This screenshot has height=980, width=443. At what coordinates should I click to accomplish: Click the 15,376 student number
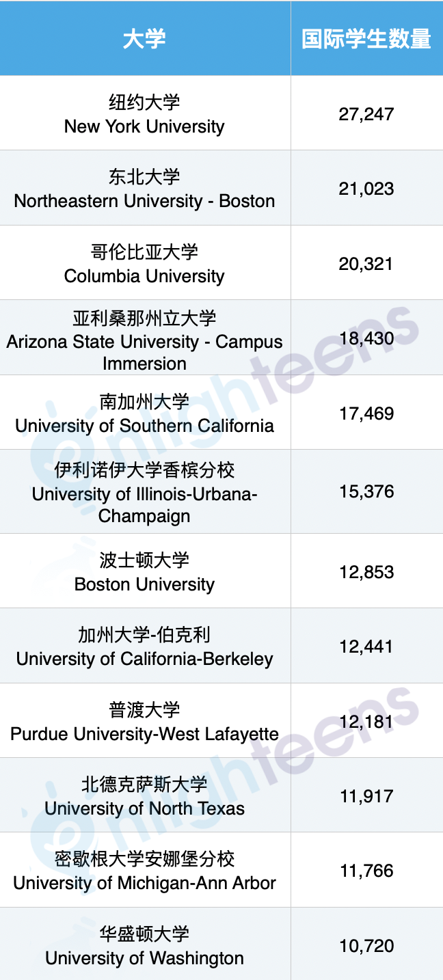(x=366, y=492)
